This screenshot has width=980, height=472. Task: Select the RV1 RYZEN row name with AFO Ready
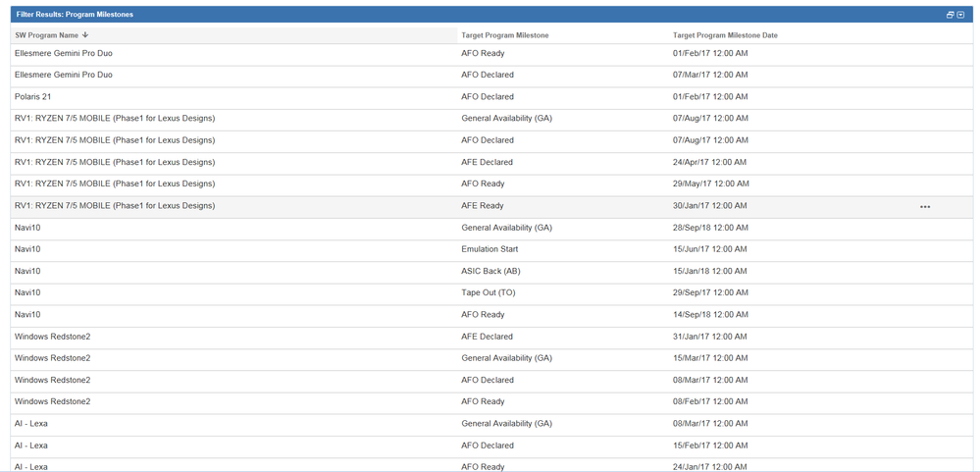[115, 184]
